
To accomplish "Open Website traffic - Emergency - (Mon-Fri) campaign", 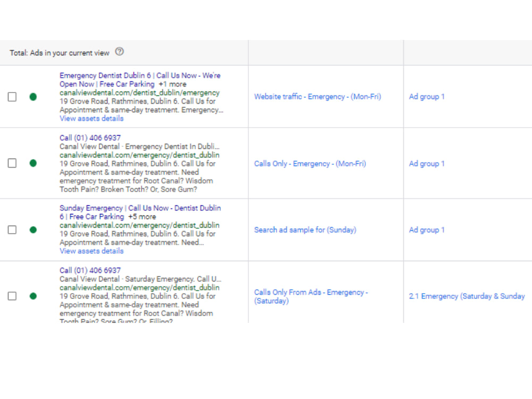I will coord(318,97).
